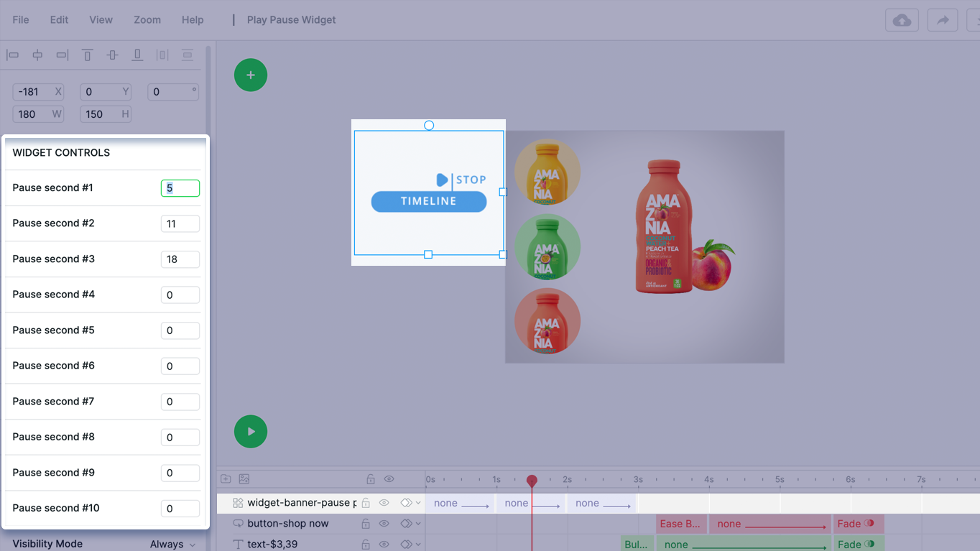Align selection to right edge
The image size is (980, 551).
coord(63,55)
